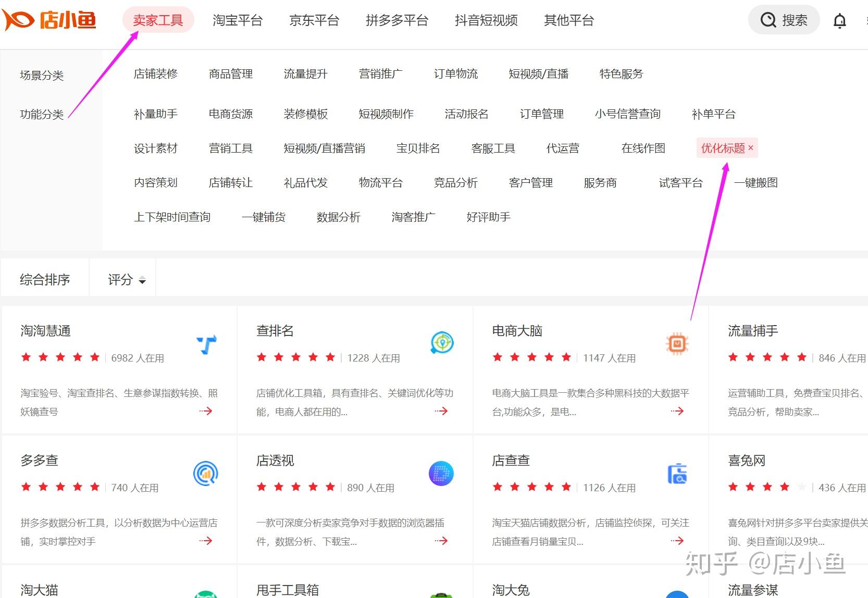The image size is (868, 598).
Task: Expand the 评分 sort dropdown
Action: [x=127, y=280]
